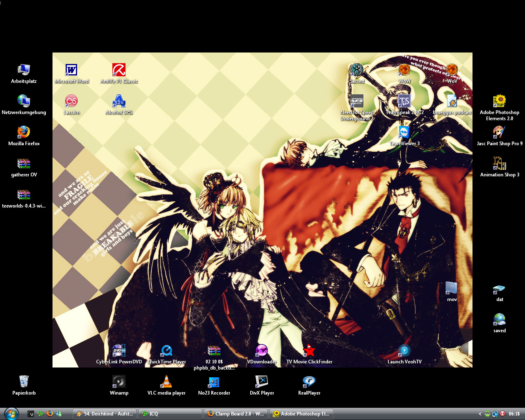Click the taskbar clock showing 06:18
Viewport: 525px width, 420px height.
pyautogui.click(x=514, y=414)
